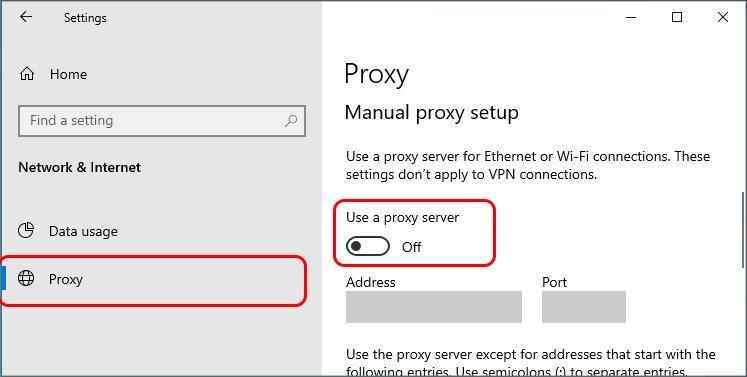This screenshot has width=747, height=377.
Task: Click the Manual proxy setup heading
Action: tap(432, 113)
